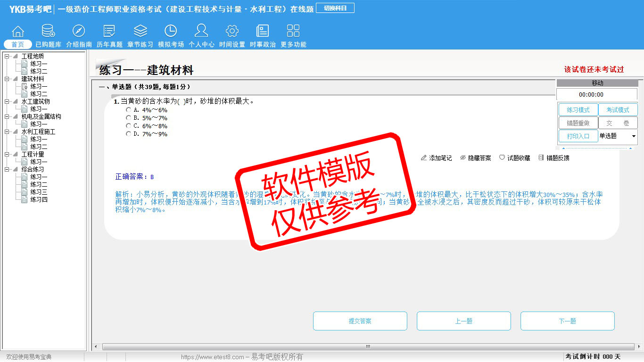
Task: Collapse the 综合练习 tree node
Action: [7, 170]
